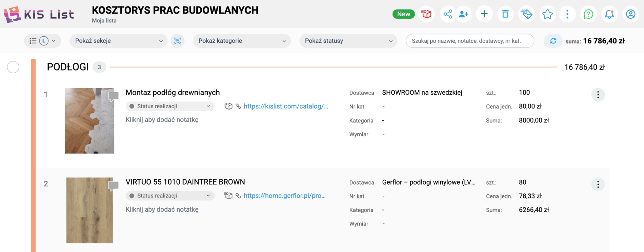Open the home.gerflor.pl product link

[284, 196]
